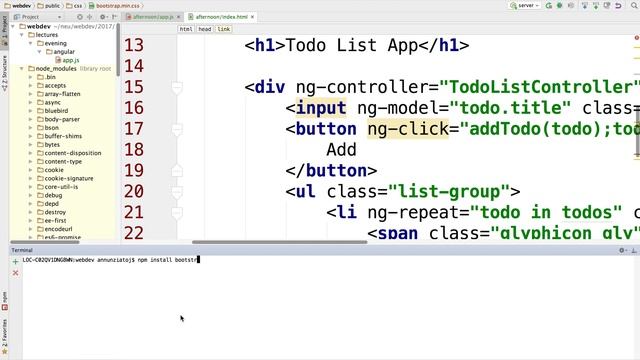Expand the body-parser folder
This screenshot has width=640, height=360.
pyautogui.click(x=31, y=119)
